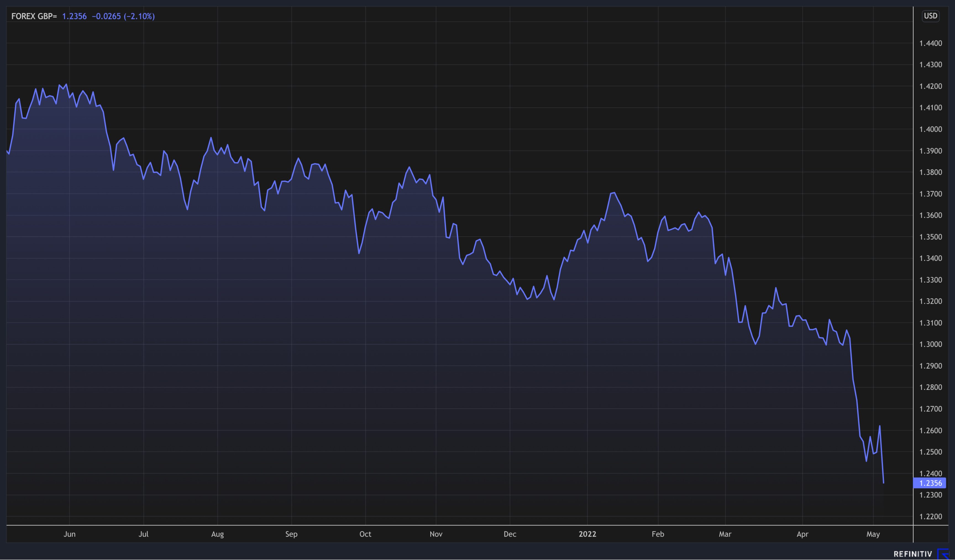The height and width of the screenshot is (560, 955).
Task: Click the 1.2900 price axis label
Action: 931,366
